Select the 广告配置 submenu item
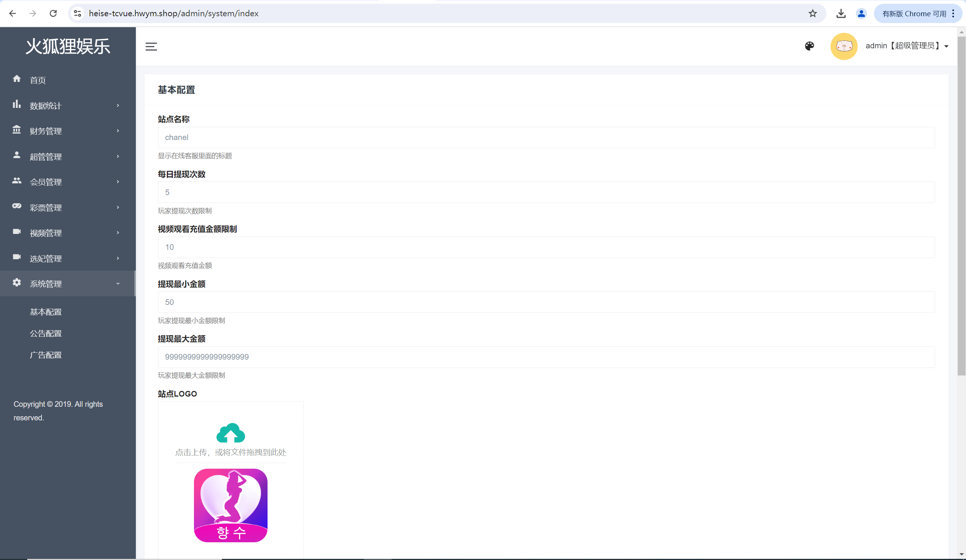This screenshot has width=966, height=560. (x=46, y=355)
